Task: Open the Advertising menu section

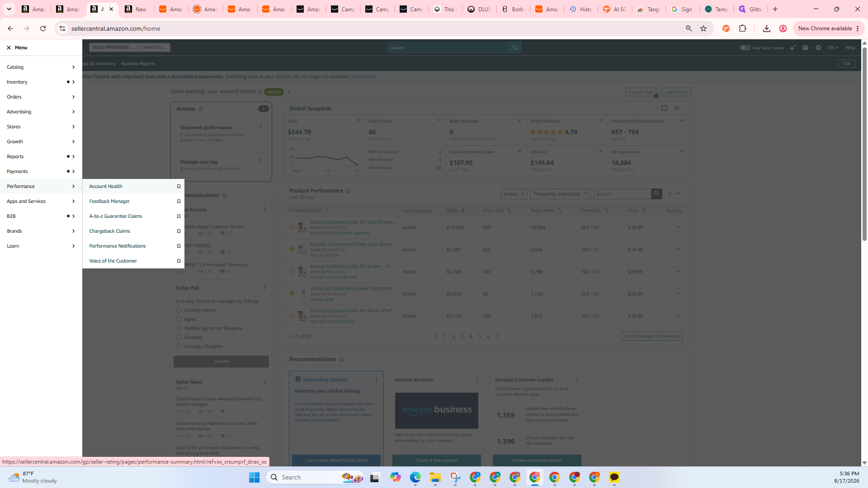Action: (x=41, y=112)
